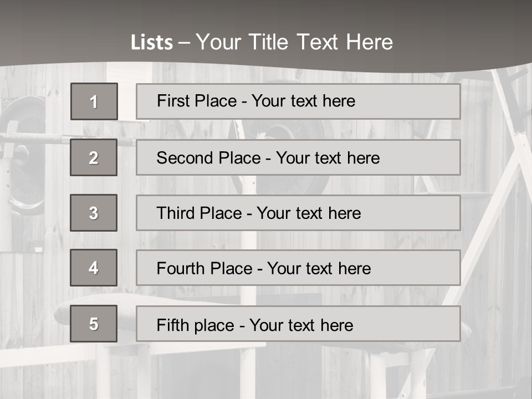
Task: Click the bold word "Lists" in the title
Action: 152,43
